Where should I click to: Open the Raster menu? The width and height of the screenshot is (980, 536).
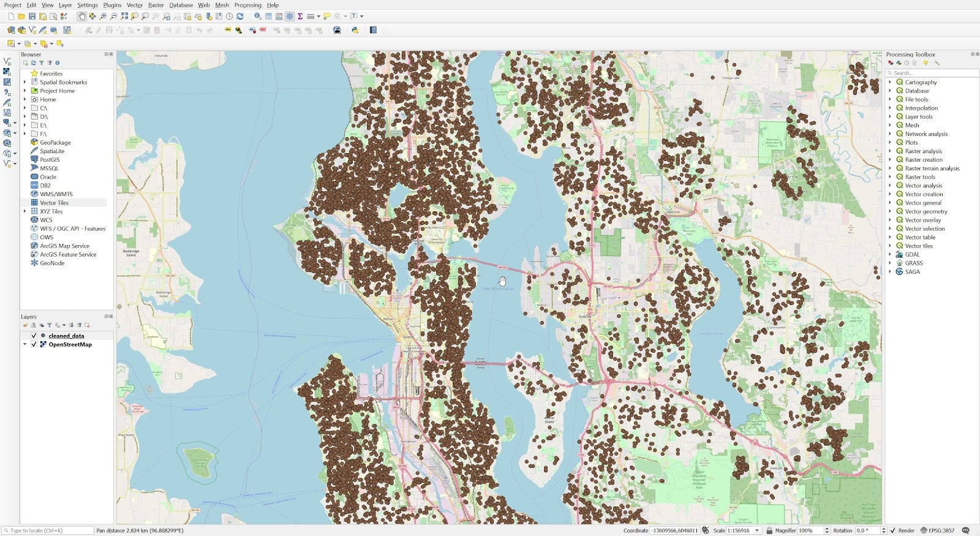[x=156, y=5]
